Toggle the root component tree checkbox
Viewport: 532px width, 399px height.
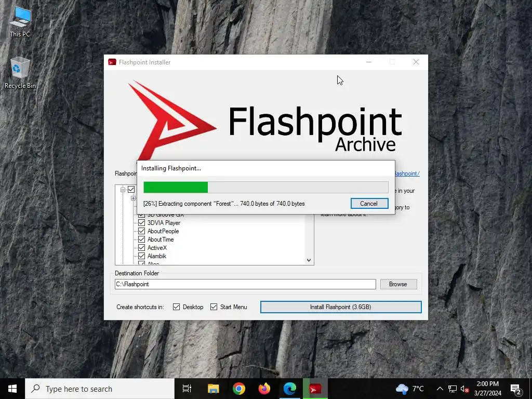[x=131, y=190]
